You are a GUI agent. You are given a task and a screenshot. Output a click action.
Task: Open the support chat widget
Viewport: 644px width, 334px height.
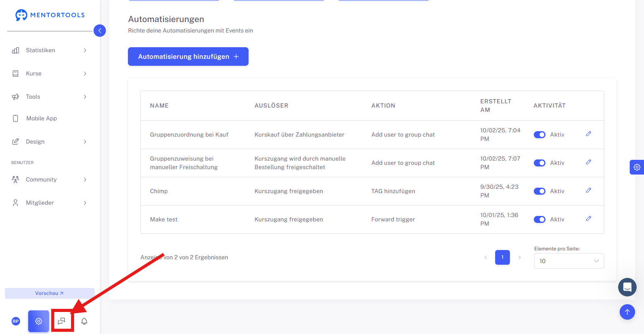[627, 287]
